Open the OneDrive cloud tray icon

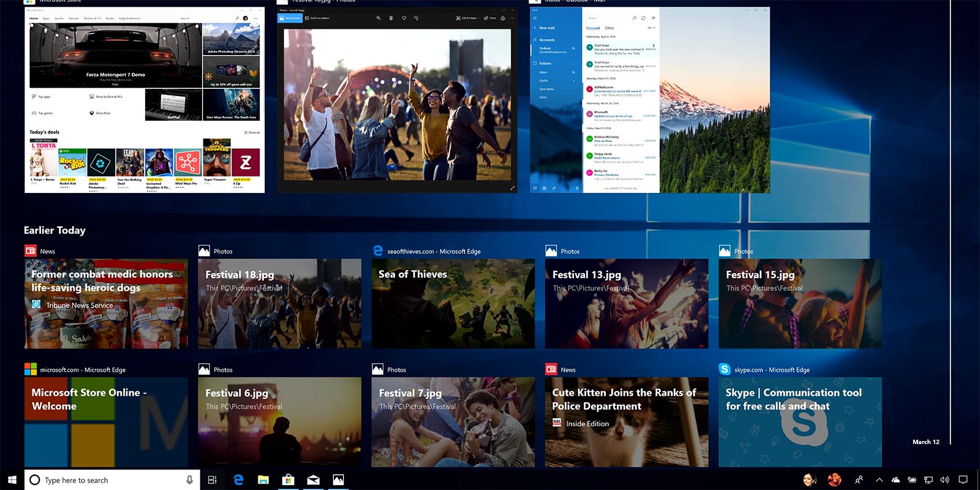click(x=895, y=480)
